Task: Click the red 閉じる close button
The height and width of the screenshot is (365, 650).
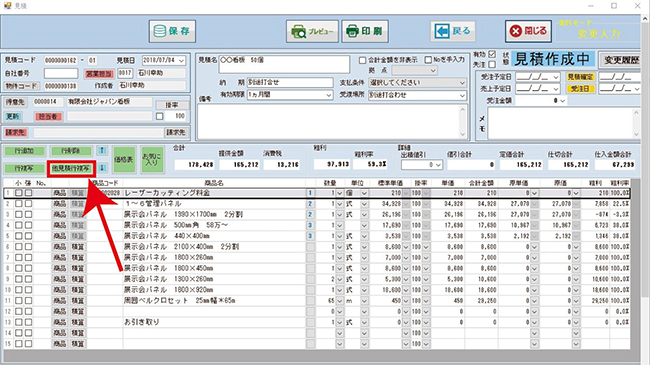Action: (528, 31)
